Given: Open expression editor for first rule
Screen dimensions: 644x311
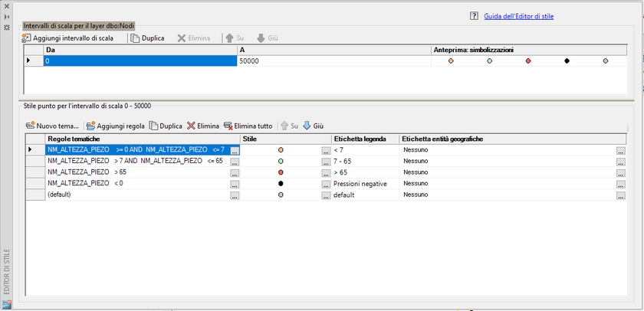Looking at the screenshot, I should [235, 150].
